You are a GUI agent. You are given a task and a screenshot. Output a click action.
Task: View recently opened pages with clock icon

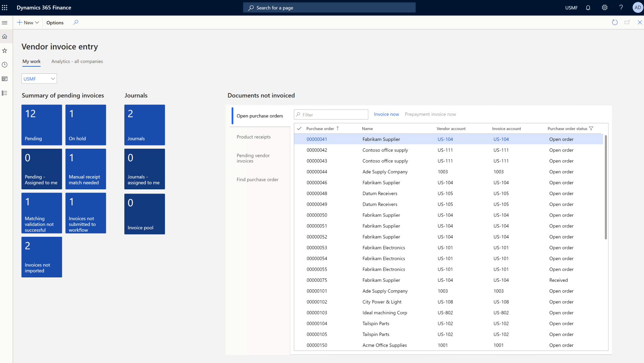[5, 65]
